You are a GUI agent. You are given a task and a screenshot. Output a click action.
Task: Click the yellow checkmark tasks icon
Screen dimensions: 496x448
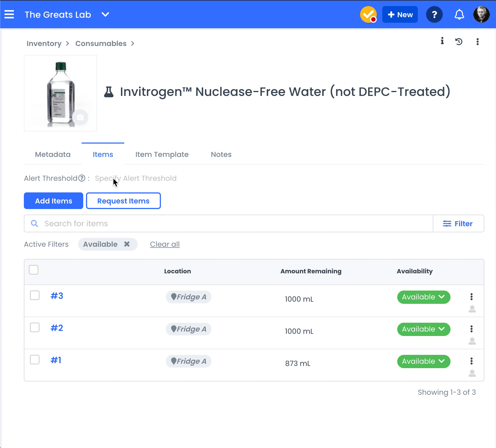pos(368,14)
